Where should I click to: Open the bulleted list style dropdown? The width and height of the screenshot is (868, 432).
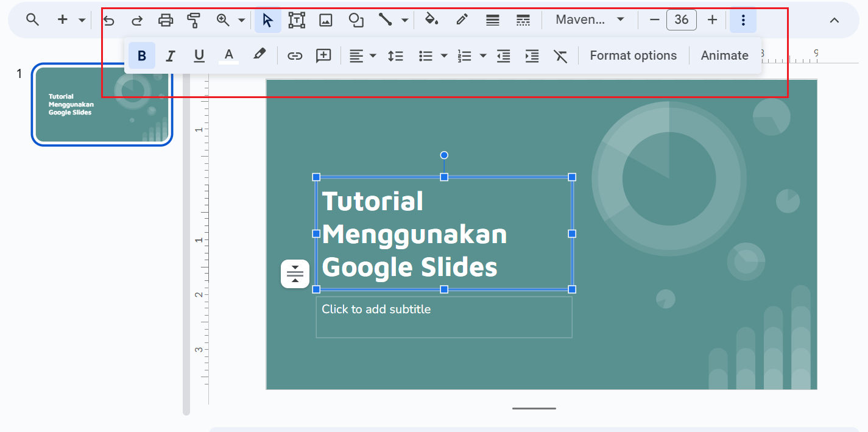443,55
